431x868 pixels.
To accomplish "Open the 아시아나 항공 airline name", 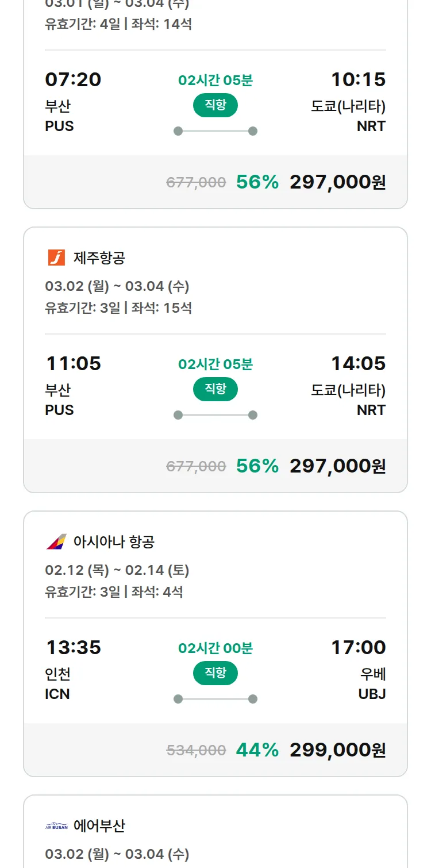I will (114, 541).
